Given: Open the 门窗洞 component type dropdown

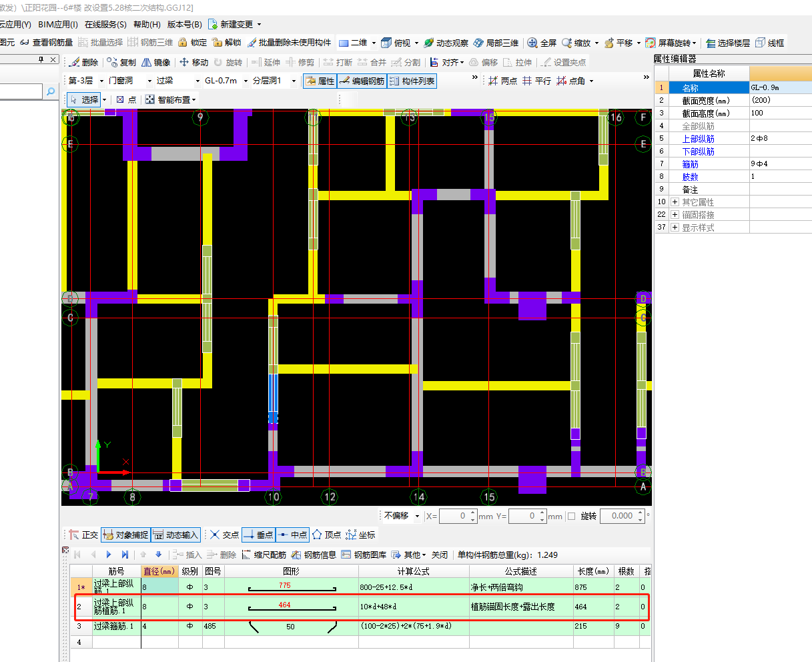Looking at the screenshot, I should (x=149, y=81).
